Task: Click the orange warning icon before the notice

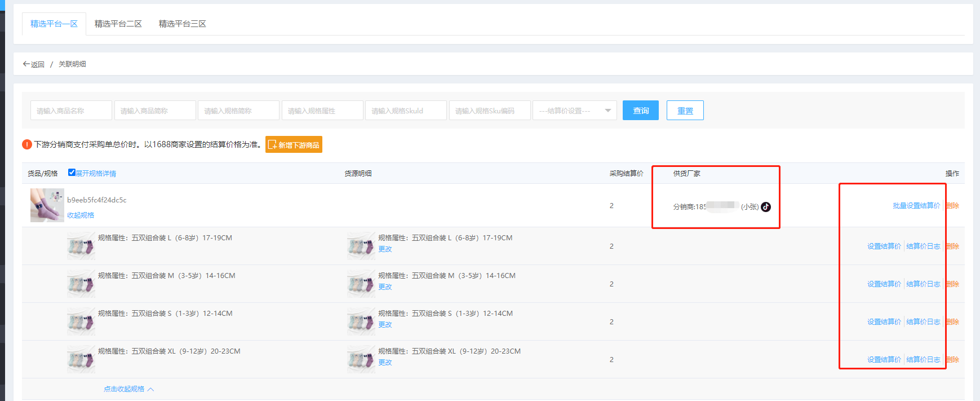Action: pos(27,144)
